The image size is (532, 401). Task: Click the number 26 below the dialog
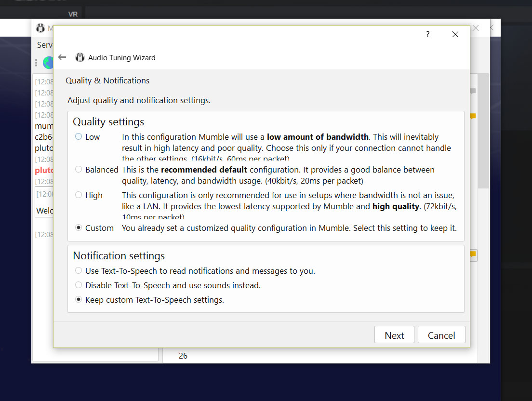pyautogui.click(x=183, y=356)
